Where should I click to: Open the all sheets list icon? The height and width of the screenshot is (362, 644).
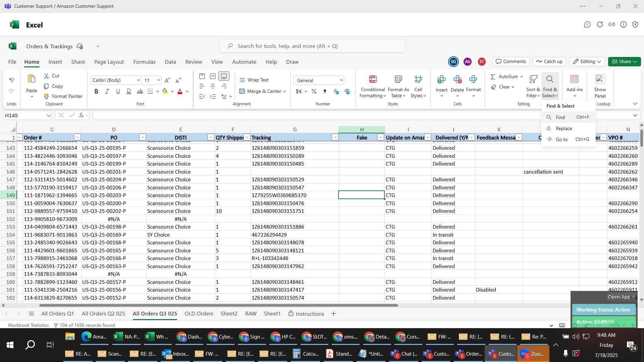click(32, 314)
